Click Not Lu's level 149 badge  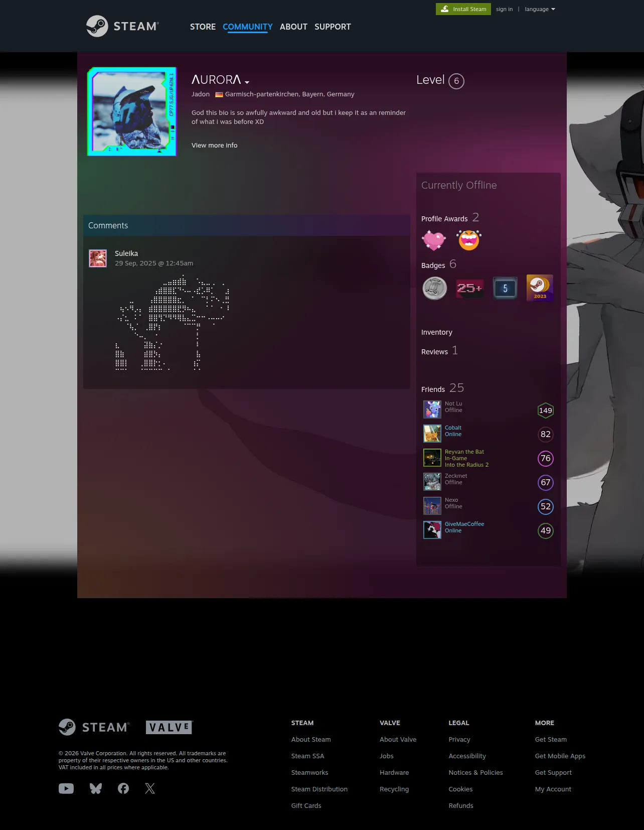546,410
